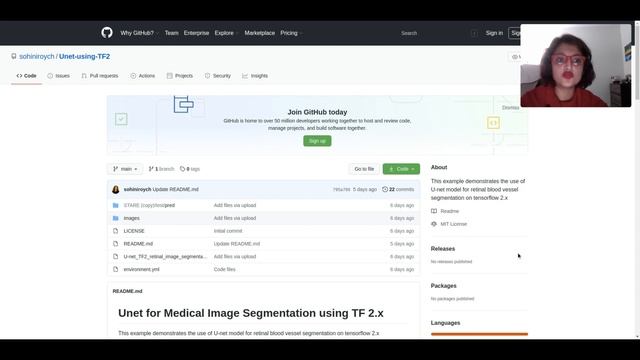Image resolution: width=640 pixels, height=360 pixels.
Task: Click the Readme link in About
Action: [x=449, y=211]
